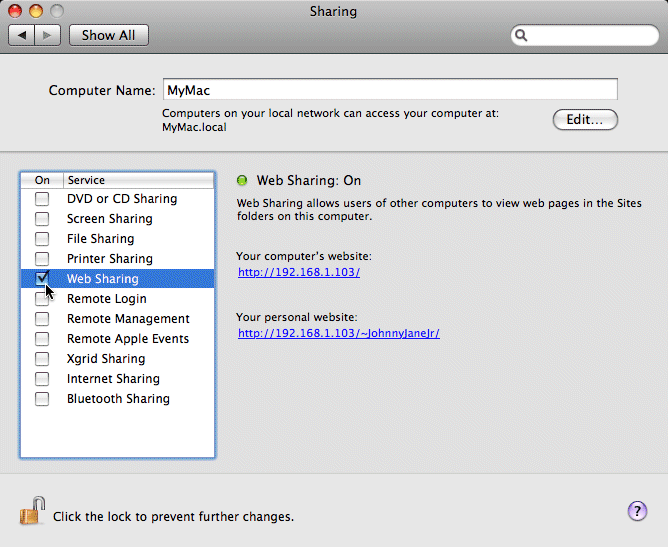The height and width of the screenshot is (547, 668).
Task: Check the Remote Login checkbox
Action: point(42,299)
